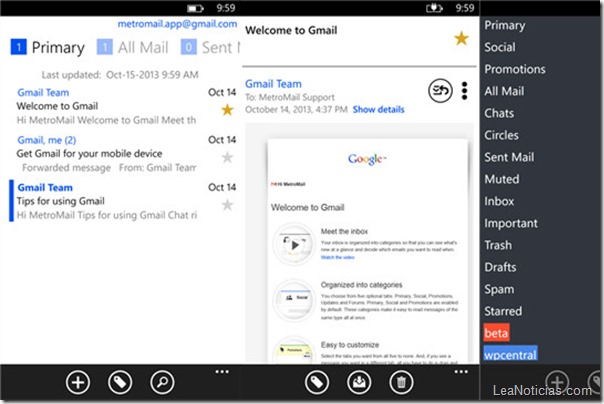Image resolution: width=604 pixels, height=404 pixels.
Task: Select Sent Mail label
Action: (x=509, y=157)
